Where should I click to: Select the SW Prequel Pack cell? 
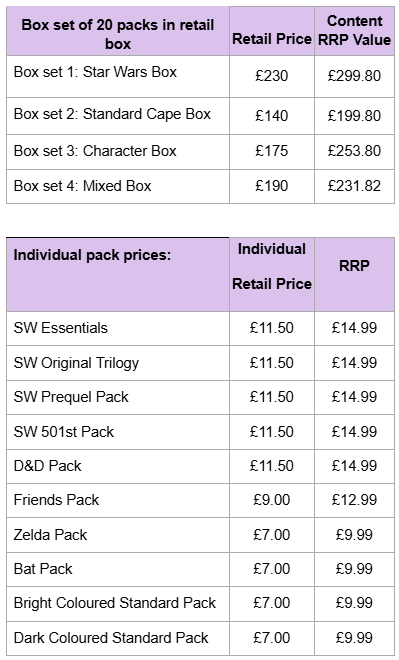[x=118, y=397]
